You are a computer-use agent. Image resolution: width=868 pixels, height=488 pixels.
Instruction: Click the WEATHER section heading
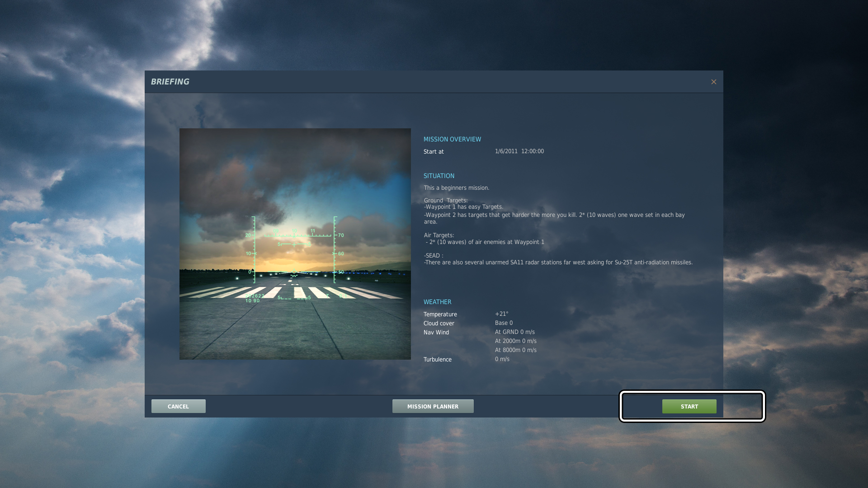pyautogui.click(x=437, y=302)
